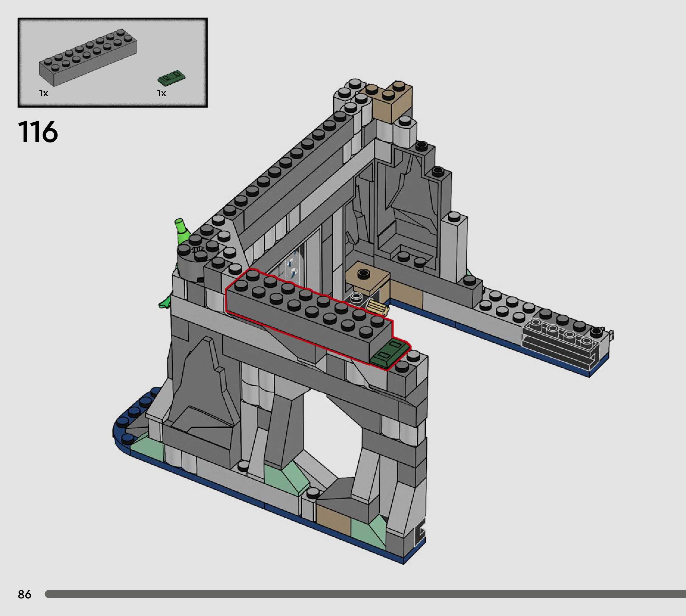
Task: Select the step number 116
Action: pos(38,132)
